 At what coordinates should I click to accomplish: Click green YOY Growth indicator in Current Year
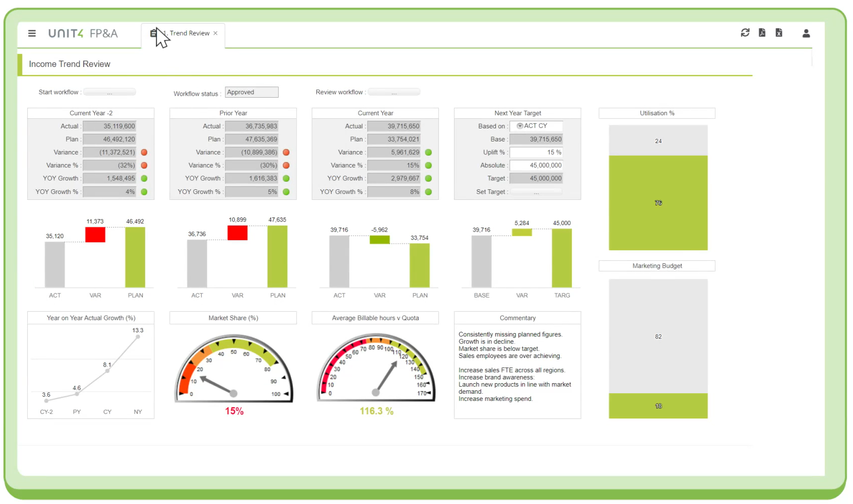(428, 178)
